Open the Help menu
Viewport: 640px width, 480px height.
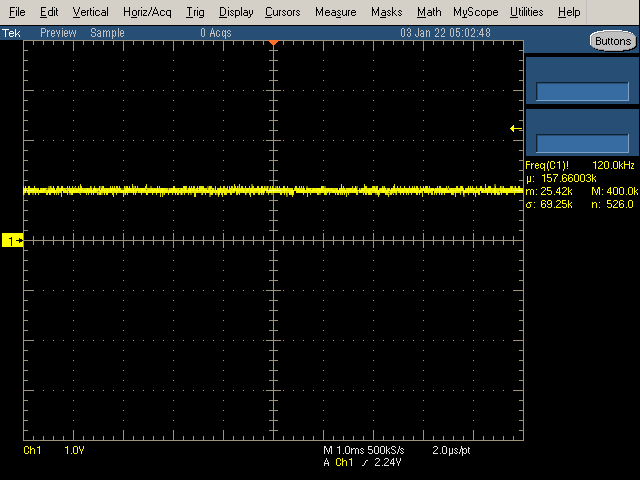pyautogui.click(x=569, y=12)
